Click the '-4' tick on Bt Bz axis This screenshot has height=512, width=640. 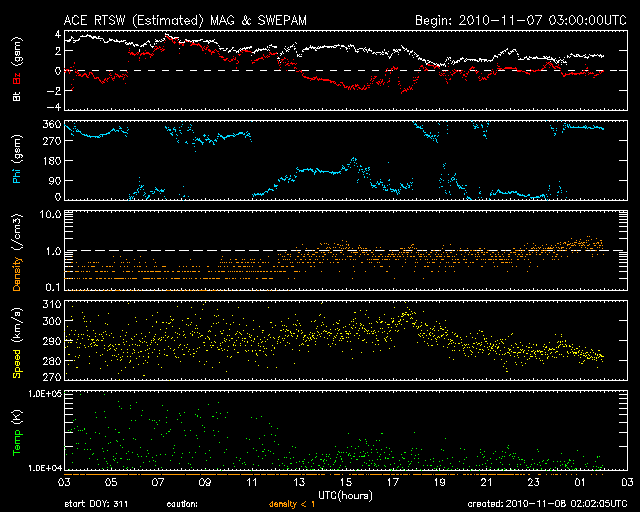(x=53, y=107)
